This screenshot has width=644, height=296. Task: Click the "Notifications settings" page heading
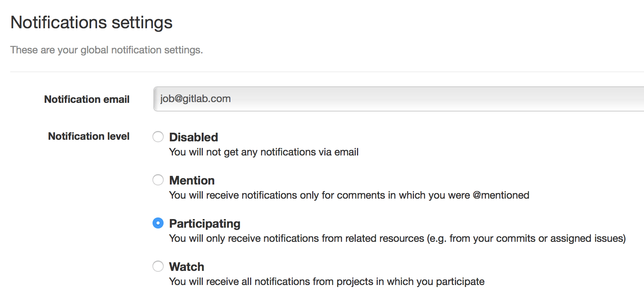tap(91, 22)
